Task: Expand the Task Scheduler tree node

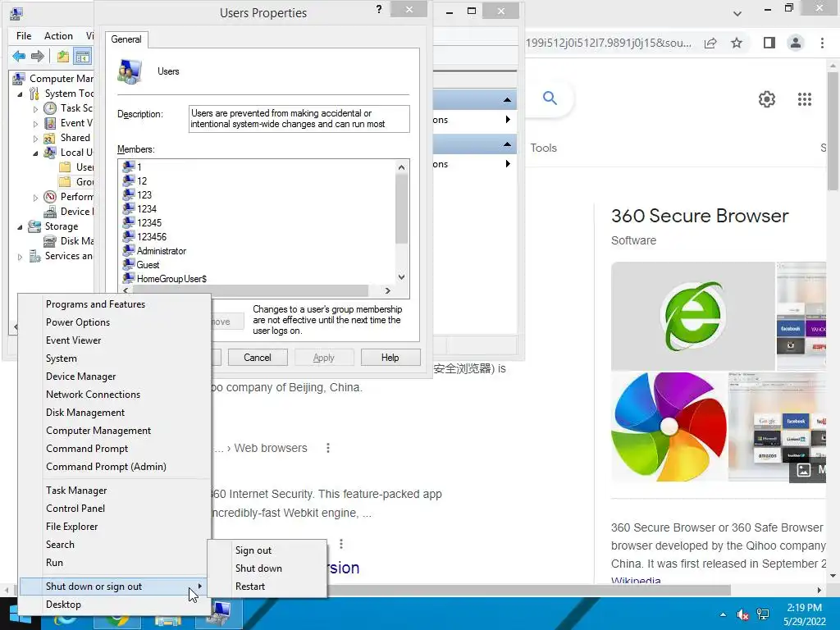Action: (x=35, y=109)
